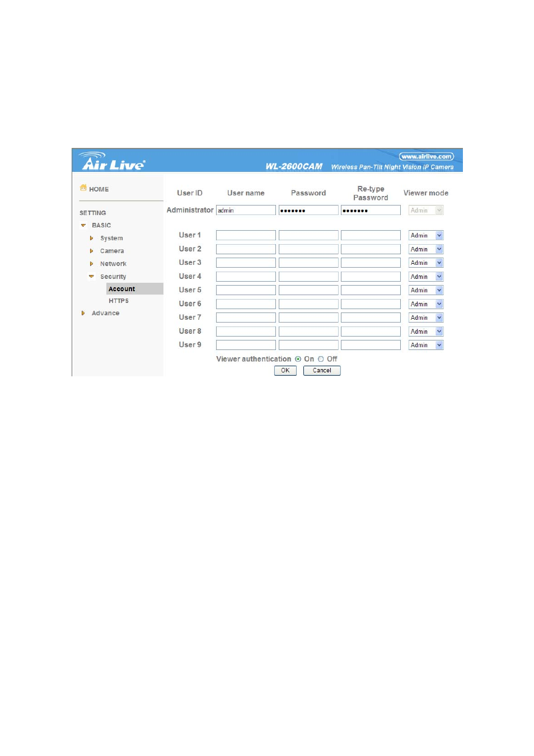
Task: Open User 8 viewer mode dropdown
Action: tap(426, 332)
